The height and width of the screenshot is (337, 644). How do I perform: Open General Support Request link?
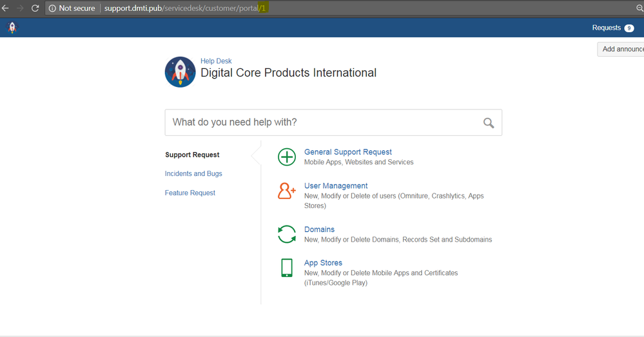click(x=348, y=152)
